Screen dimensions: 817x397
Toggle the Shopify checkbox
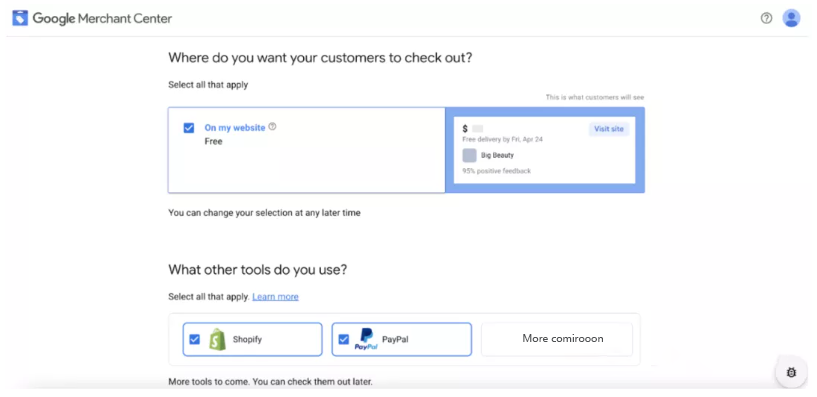(x=194, y=340)
